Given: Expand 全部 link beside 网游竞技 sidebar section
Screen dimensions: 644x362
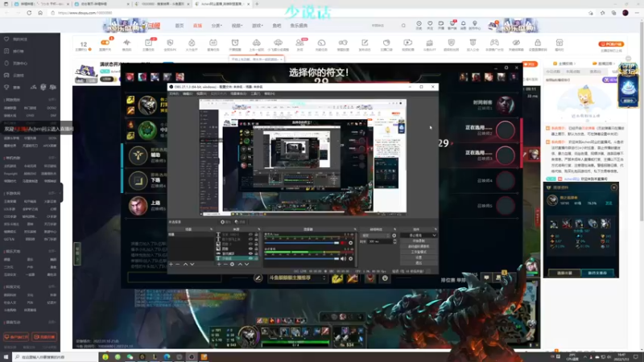Looking at the screenshot, I should [52, 100].
